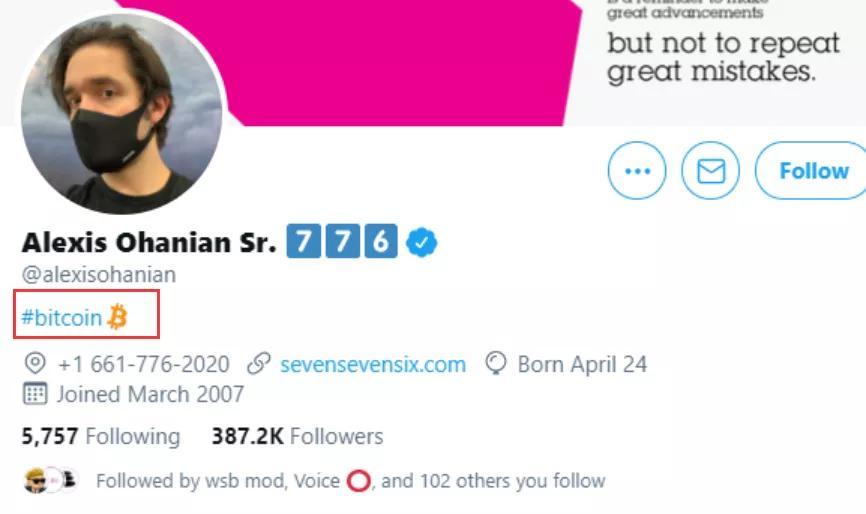866x514 pixels.
Task: Open the three-dots more options button
Action: point(637,171)
